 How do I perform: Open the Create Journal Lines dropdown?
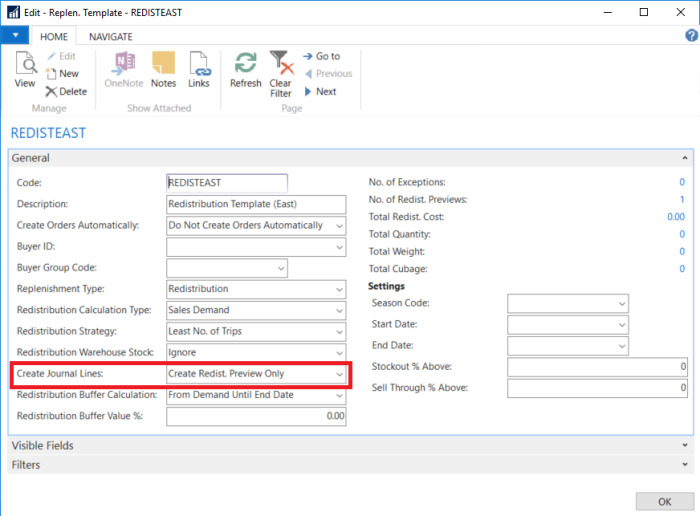click(339, 374)
